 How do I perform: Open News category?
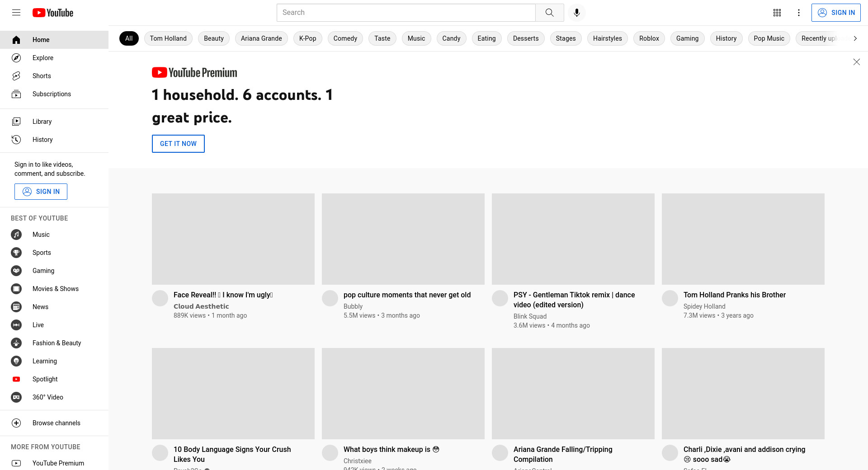pyautogui.click(x=54, y=307)
